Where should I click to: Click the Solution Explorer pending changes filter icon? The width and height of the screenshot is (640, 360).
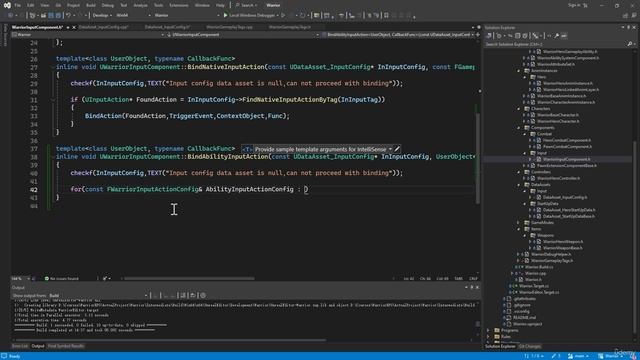click(499, 36)
